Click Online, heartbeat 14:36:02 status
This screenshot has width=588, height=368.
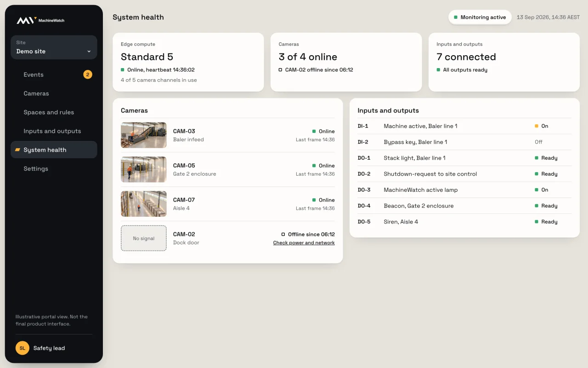pos(158,70)
